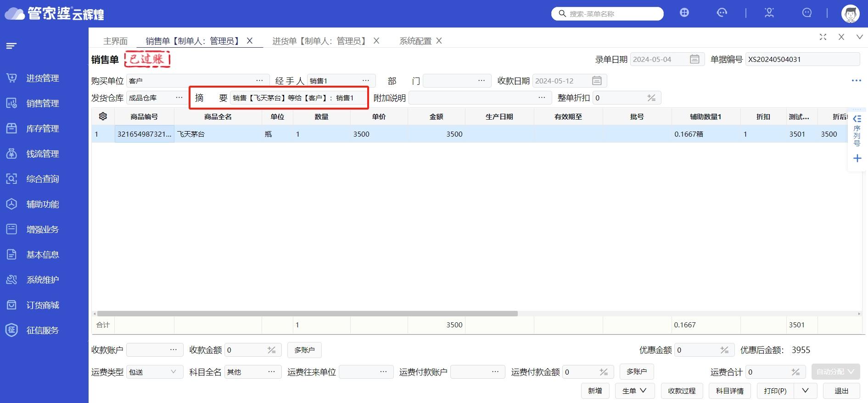Click the 摘要 text field
This screenshot has height=403, width=868.
[x=298, y=98]
